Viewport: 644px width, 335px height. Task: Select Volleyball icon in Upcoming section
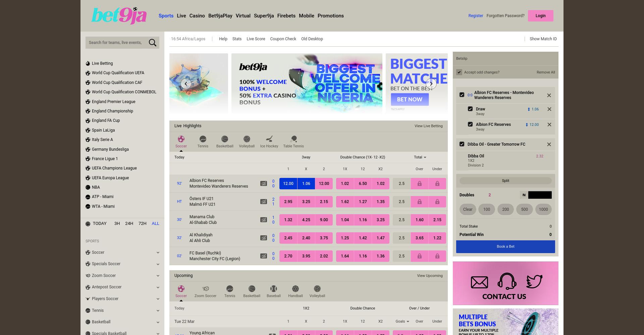(x=317, y=289)
